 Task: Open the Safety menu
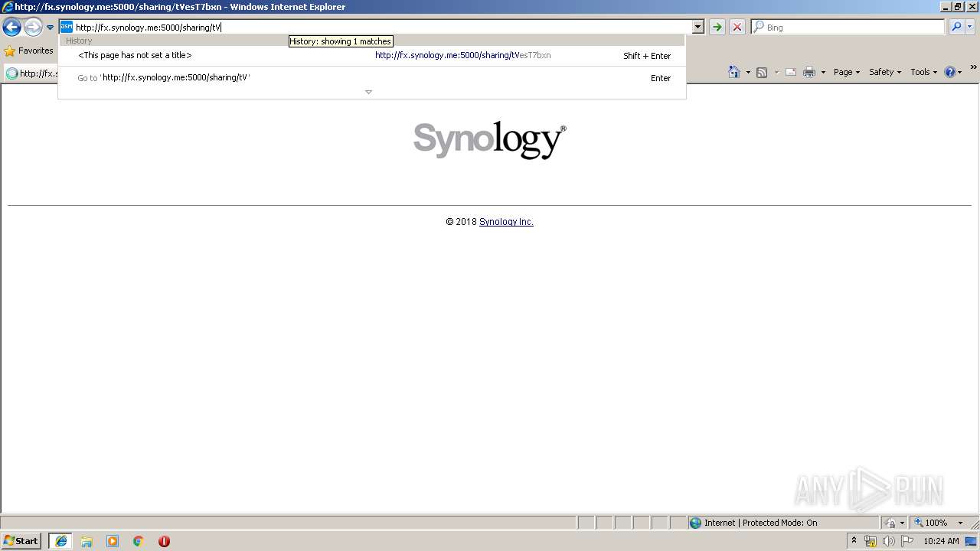(884, 72)
